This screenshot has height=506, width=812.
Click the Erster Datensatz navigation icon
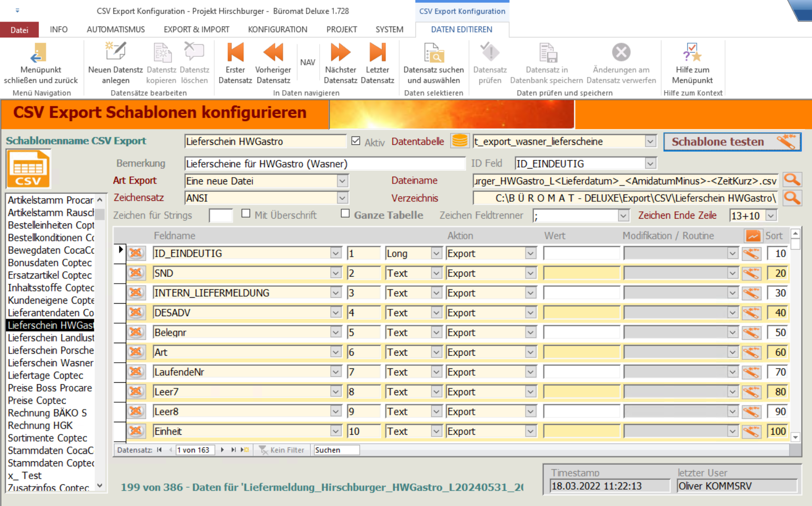[235, 53]
